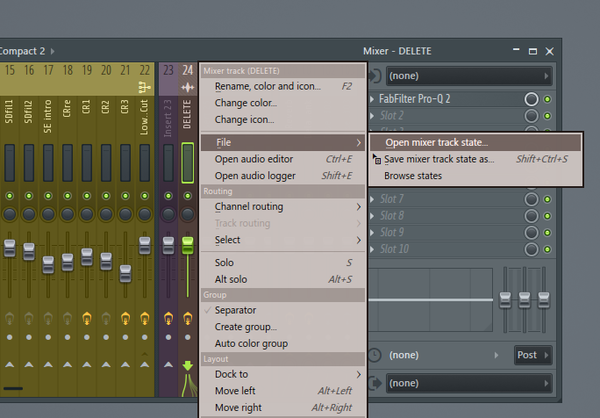This screenshot has width=600, height=418.
Task: Click the track 24 waveform icon
Action: click(x=188, y=88)
